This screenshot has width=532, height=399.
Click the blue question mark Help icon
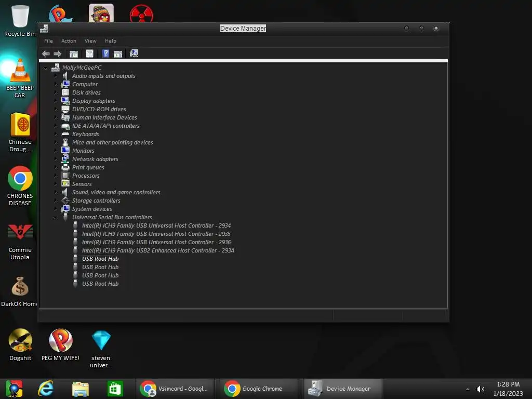[x=105, y=54]
